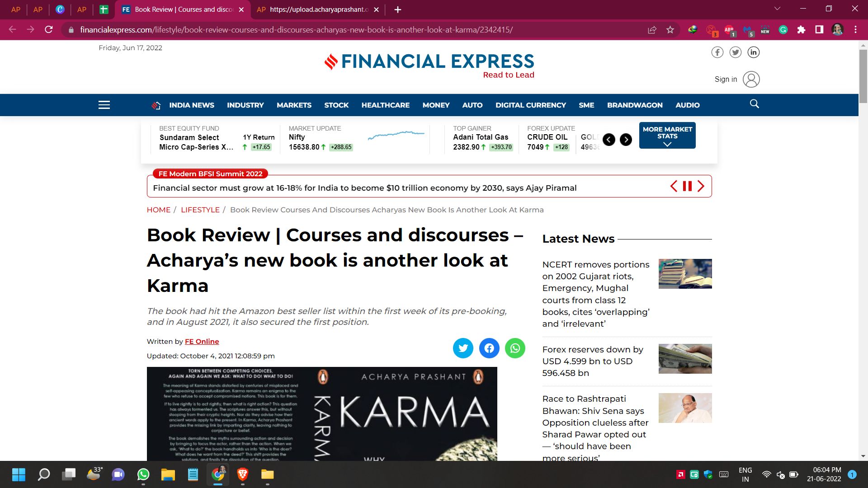Open Chrome extensions puzzle icon
This screenshot has width=868, height=488.
801,30
